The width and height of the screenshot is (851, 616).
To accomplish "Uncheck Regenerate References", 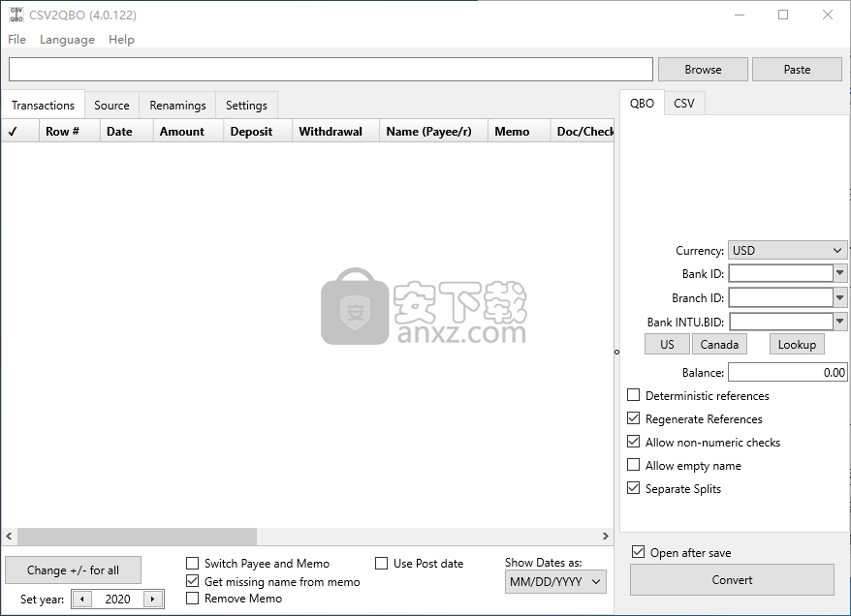I will coord(633,418).
